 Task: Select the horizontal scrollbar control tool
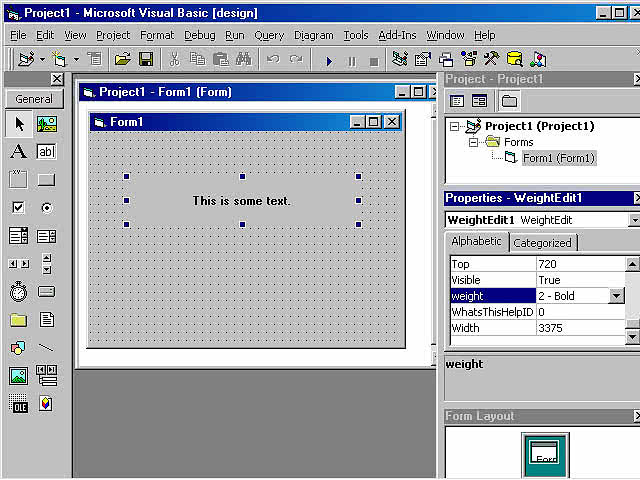tap(19, 264)
